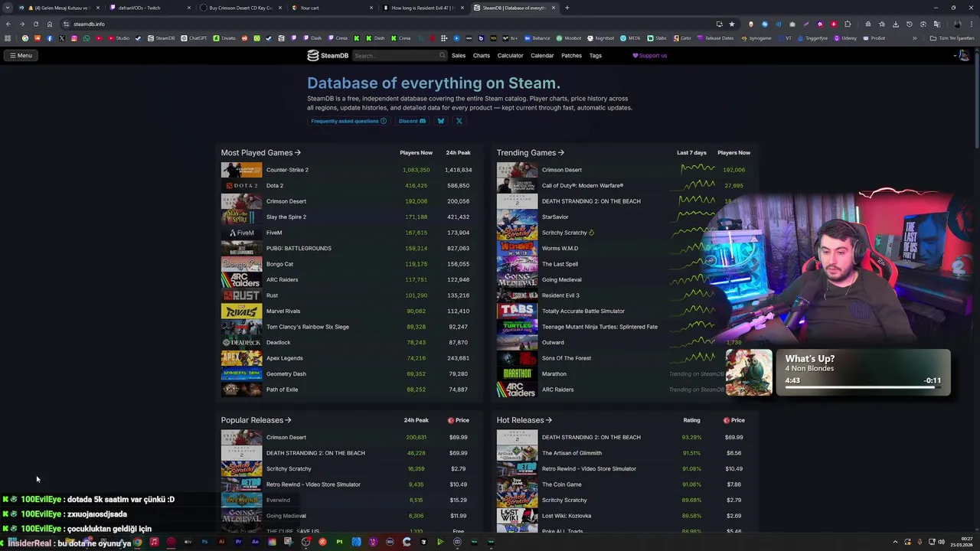Open Call of Duty: Modern Warfare in Trending
Screen dimensions: 980x551
[x=583, y=185]
